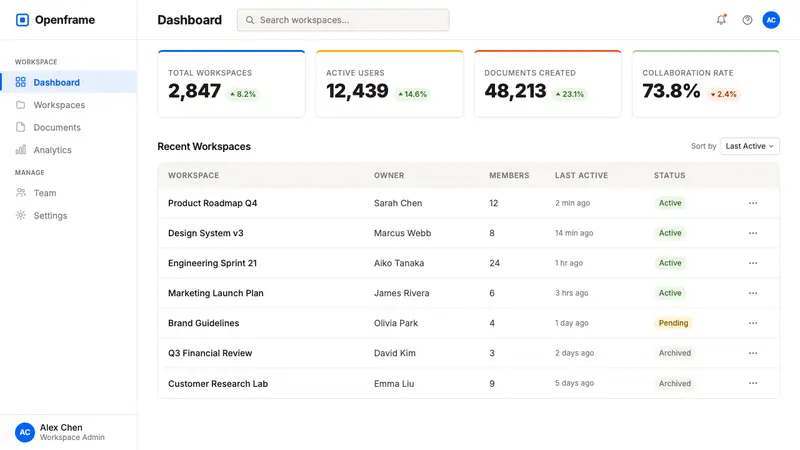Open the Design System v3 workspace

click(206, 233)
